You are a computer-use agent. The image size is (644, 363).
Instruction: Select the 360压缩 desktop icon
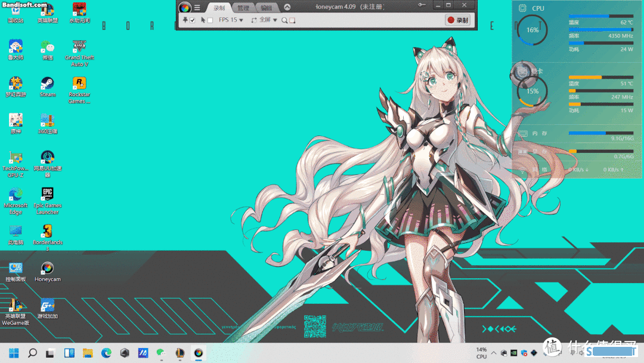[x=48, y=124]
